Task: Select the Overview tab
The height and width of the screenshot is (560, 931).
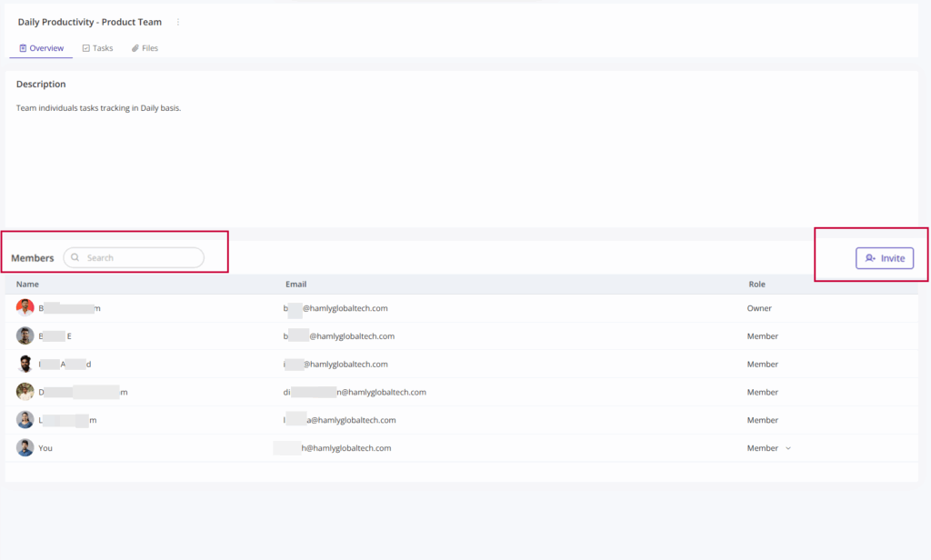Action: [41, 48]
